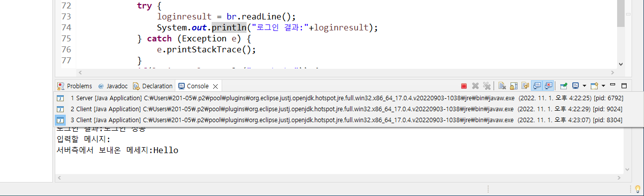
Task: Click the highlighted println method in the code
Action: click(x=229, y=27)
